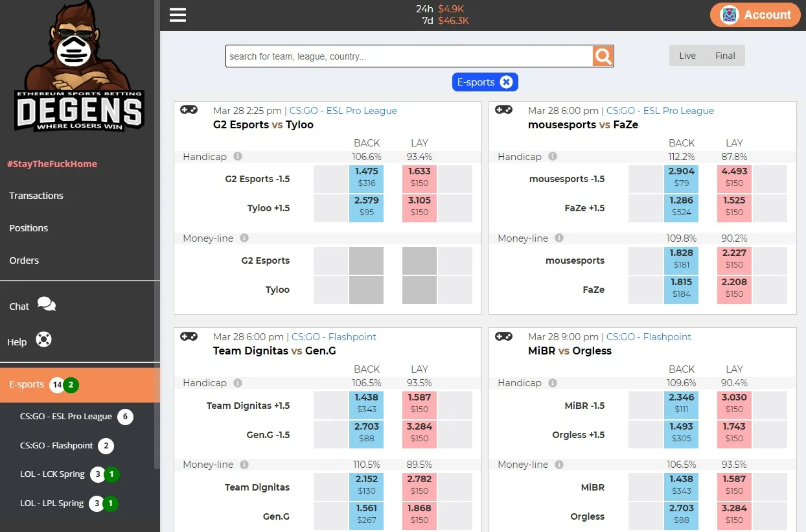
Task: Toggle the Final filter
Action: click(725, 56)
